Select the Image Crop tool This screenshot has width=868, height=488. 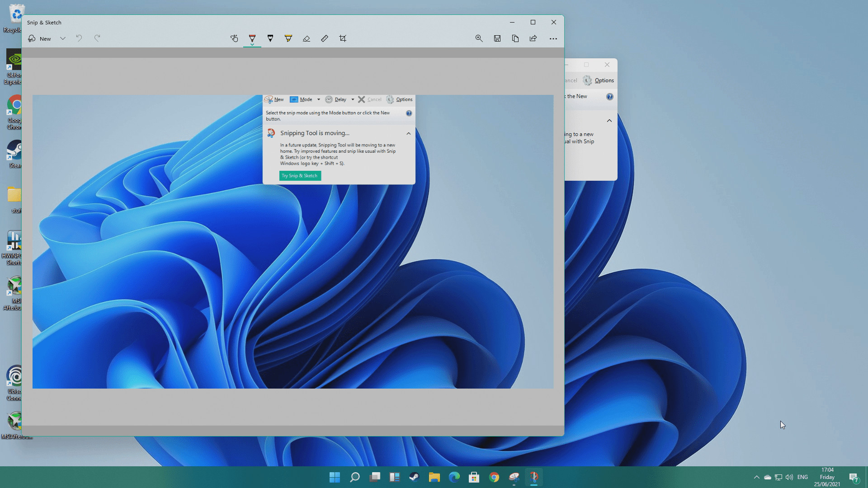(x=343, y=39)
